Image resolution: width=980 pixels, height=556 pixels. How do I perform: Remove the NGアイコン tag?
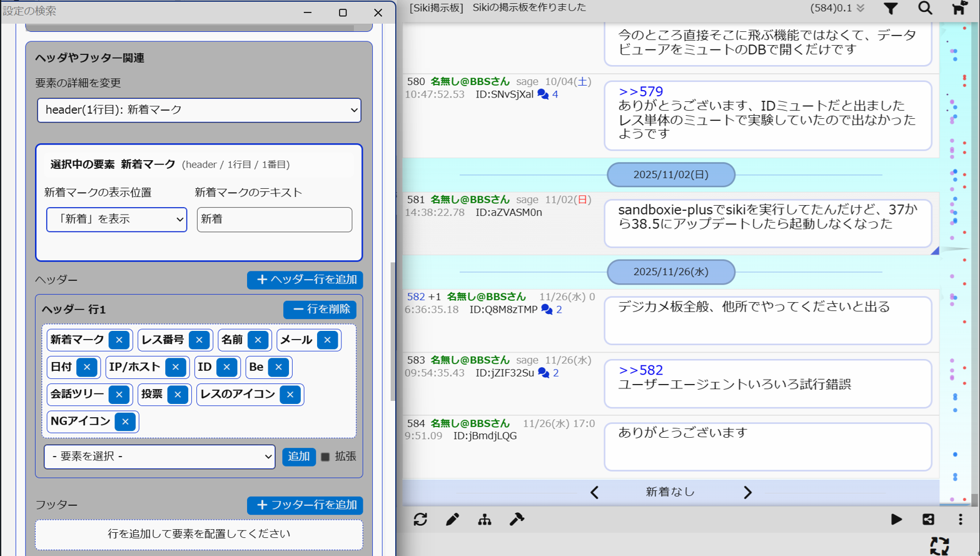[x=126, y=422]
